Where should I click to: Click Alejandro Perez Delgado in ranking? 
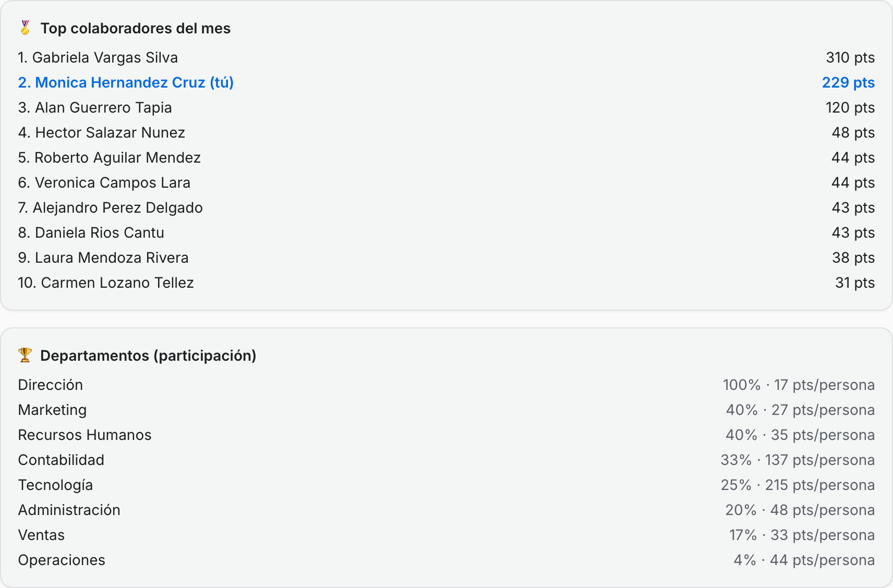446,207
